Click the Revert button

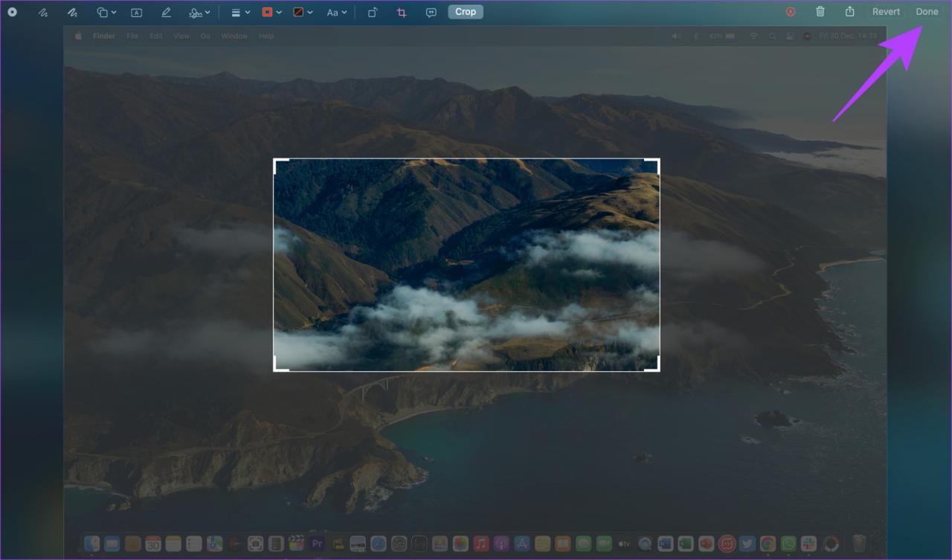886,12
